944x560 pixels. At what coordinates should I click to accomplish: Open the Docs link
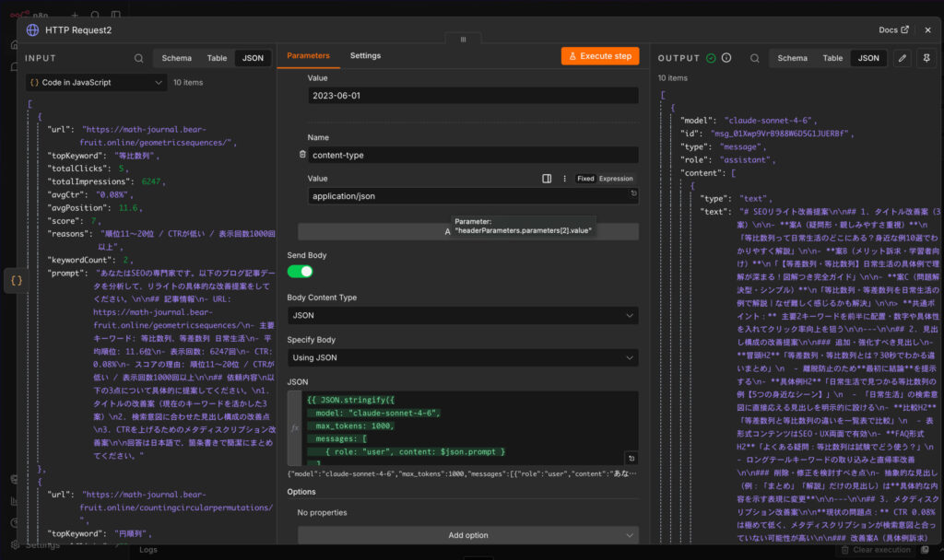coord(893,30)
